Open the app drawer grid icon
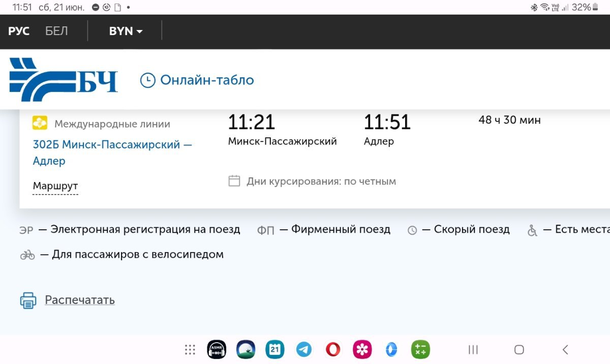The image size is (610, 364). tap(190, 349)
